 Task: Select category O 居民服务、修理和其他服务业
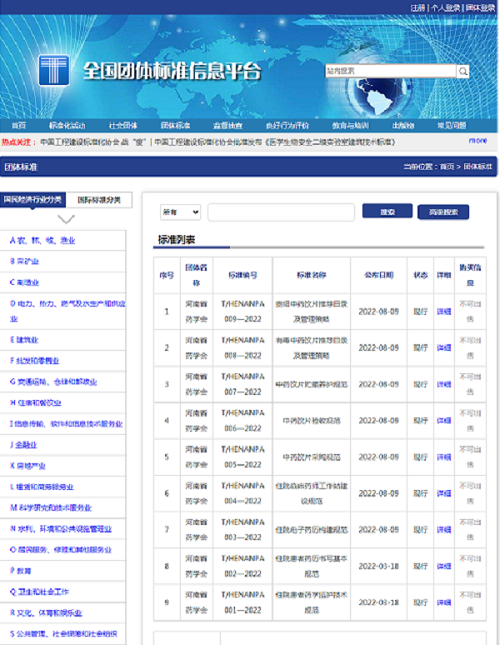click(x=61, y=550)
